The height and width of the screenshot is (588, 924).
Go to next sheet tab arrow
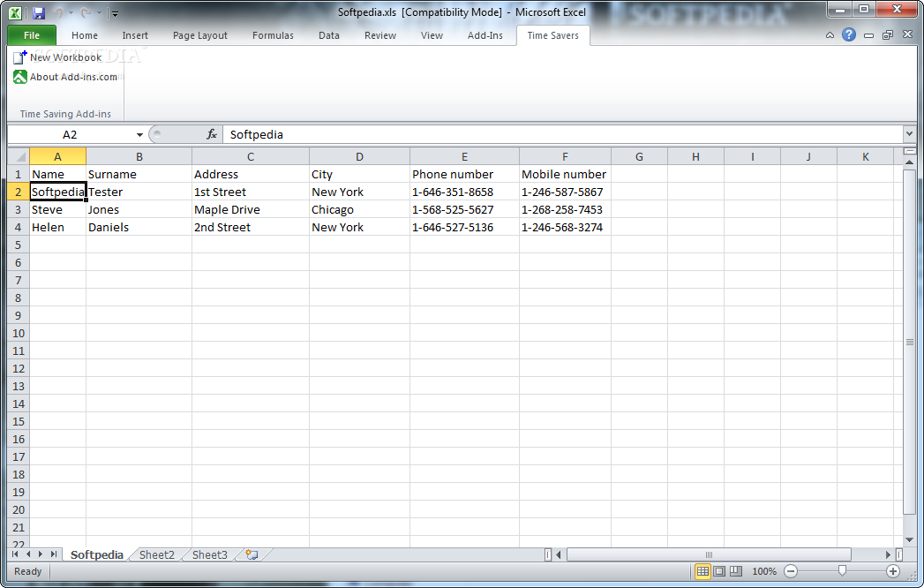[x=40, y=554]
